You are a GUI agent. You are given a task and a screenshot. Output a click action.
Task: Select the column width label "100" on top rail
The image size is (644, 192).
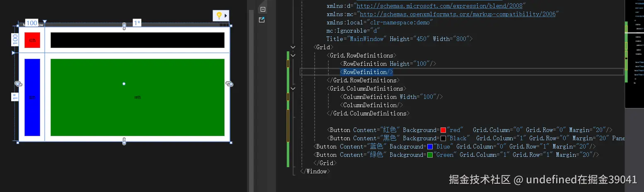tap(31, 23)
